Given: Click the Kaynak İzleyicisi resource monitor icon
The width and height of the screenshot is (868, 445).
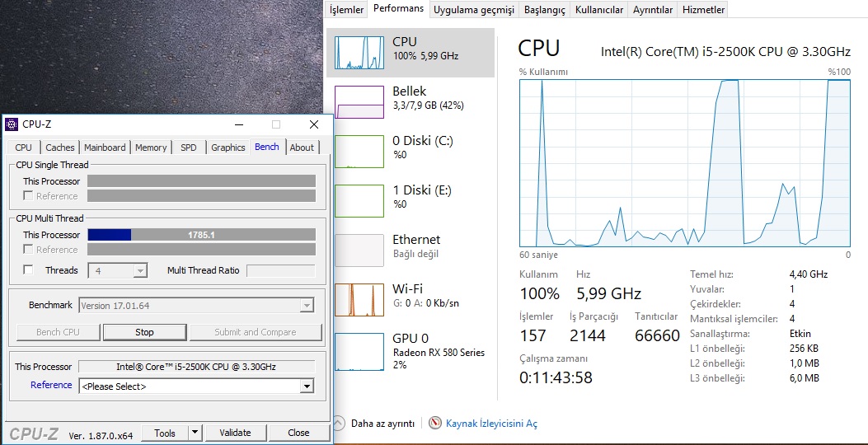Looking at the screenshot, I should 436,424.
